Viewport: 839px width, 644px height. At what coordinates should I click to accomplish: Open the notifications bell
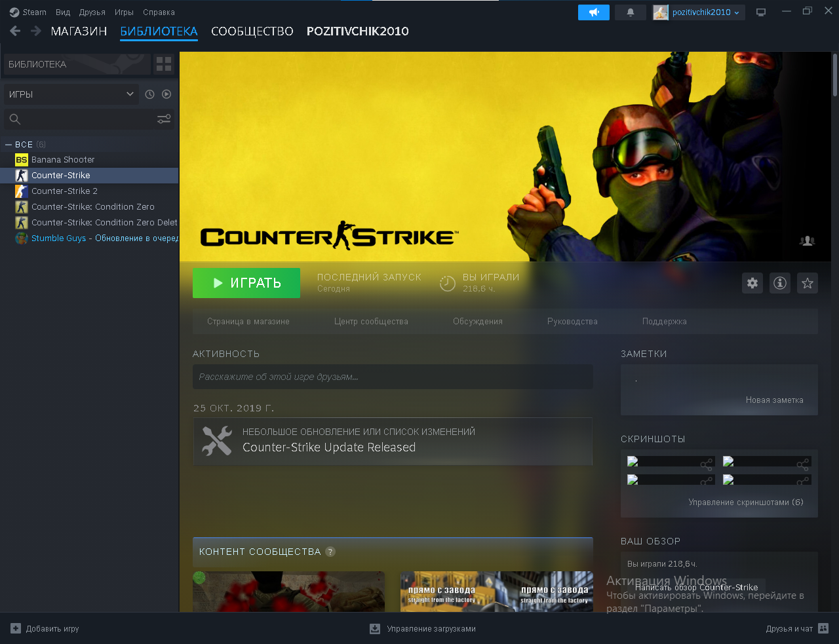pyautogui.click(x=631, y=12)
